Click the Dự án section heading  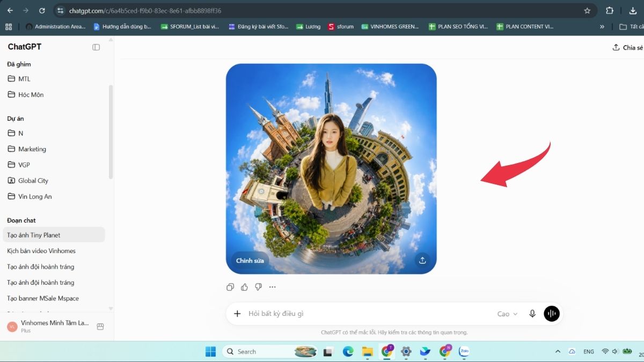(x=16, y=119)
